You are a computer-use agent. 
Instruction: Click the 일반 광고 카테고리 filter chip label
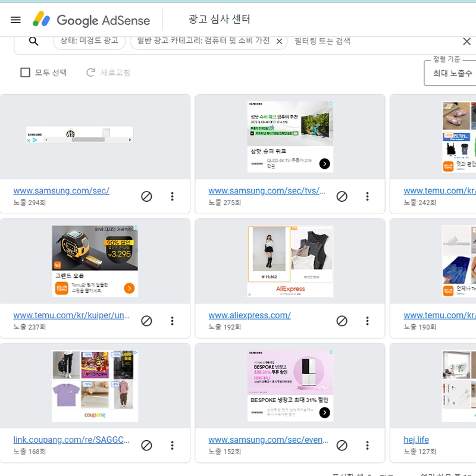pyautogui.click(x=203, y=40)
